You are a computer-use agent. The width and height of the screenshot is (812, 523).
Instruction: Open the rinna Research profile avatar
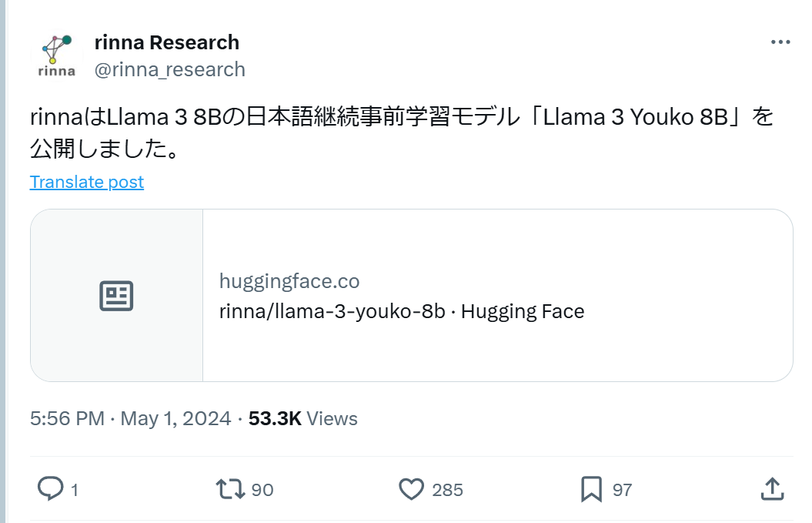coord(56,55)
